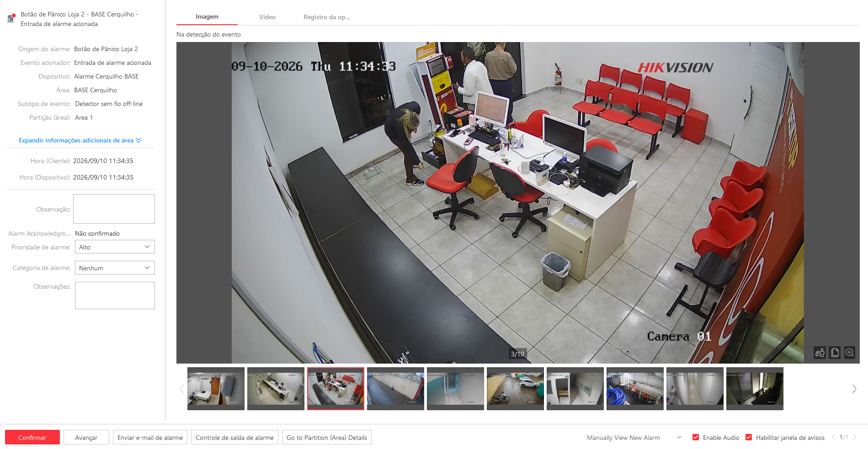Select the second thumbnail showing the office desks
The width and height of the screenshot is (868, 449).
point(276,389)
